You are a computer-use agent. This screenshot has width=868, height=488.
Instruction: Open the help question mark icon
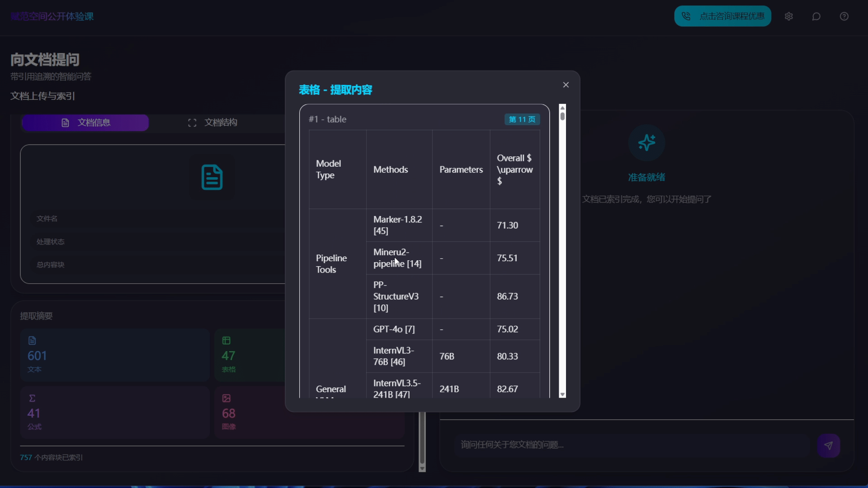click(844, 16)
